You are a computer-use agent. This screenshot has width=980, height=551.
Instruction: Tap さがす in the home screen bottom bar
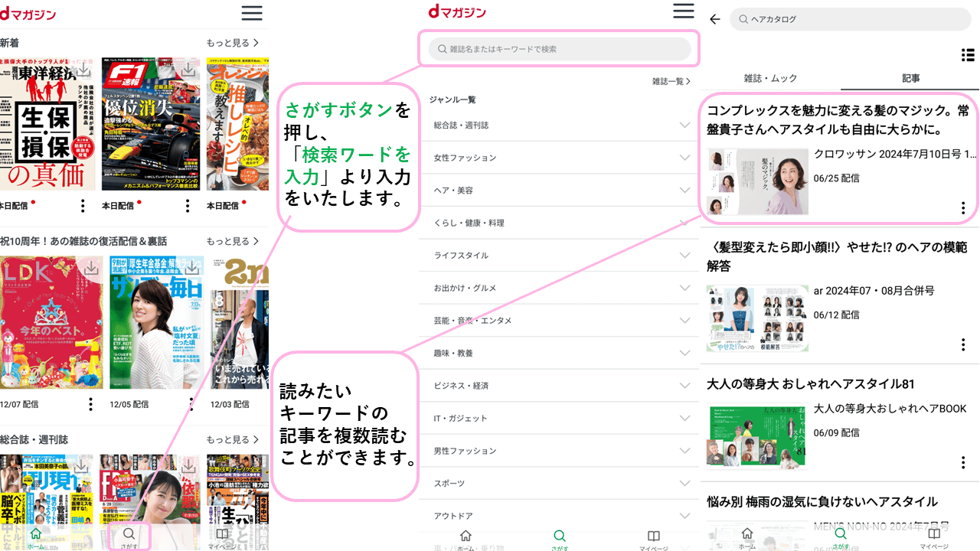(x=129, y=537)
